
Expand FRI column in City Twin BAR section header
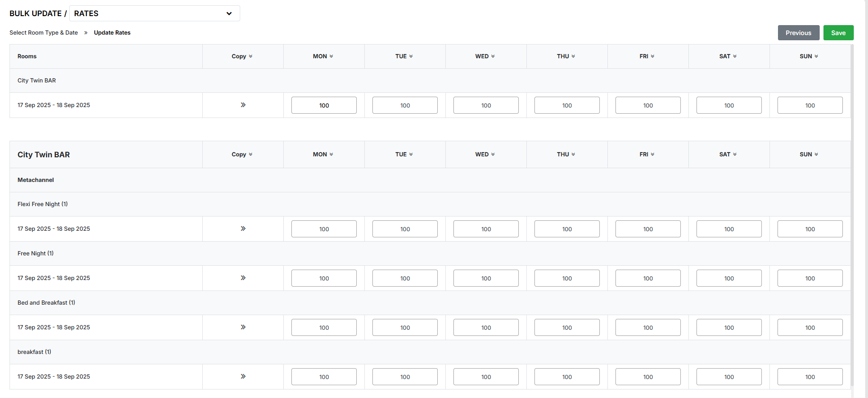click(x=652, y=154)
